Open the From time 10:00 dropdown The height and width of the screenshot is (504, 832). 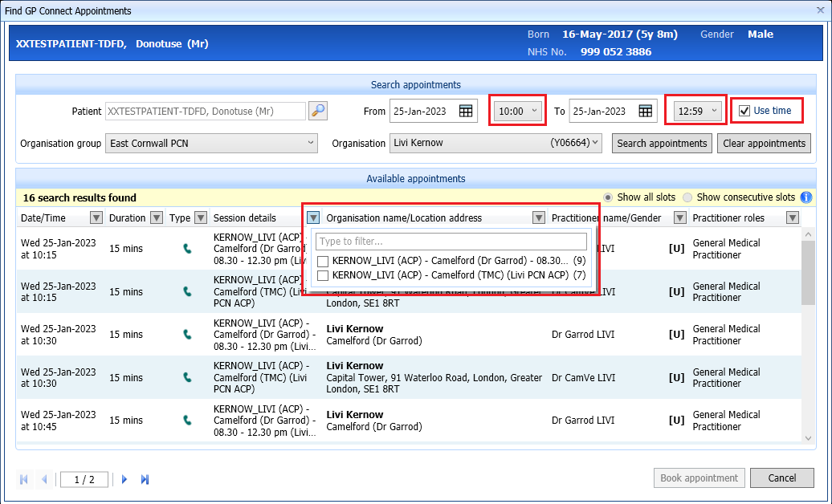(x=518, y=111)
